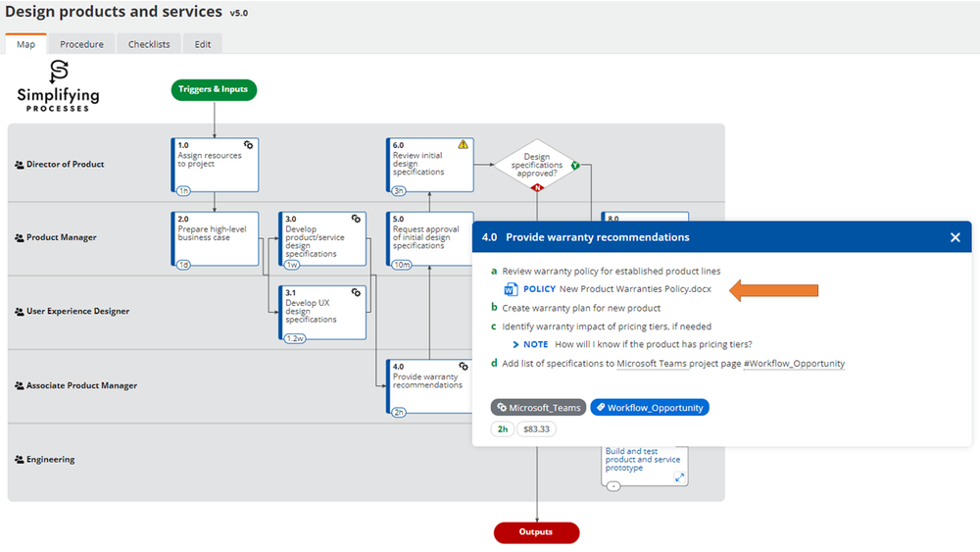980x552 pixels.
Task: Click the 1d duration badge on activity 2.0
Action: tap(183, 265)
